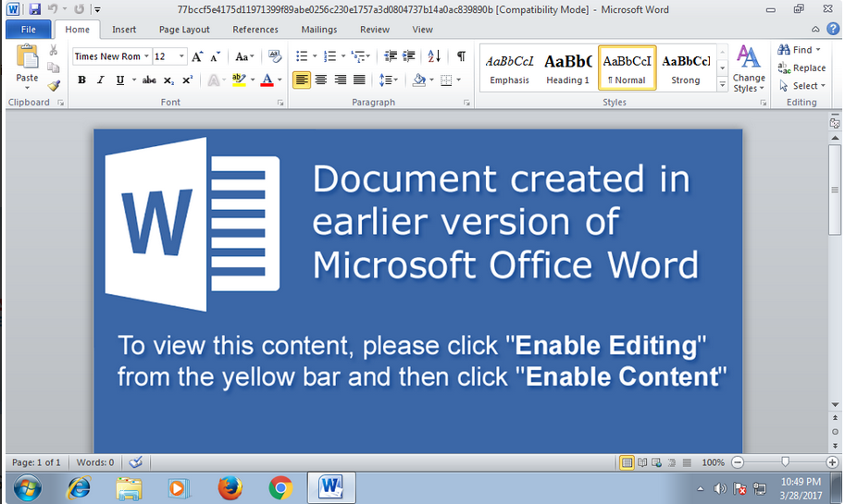The height and width of the screenshot is (504, 845).
Task: Click the Words: 0 count in status bar
Action: [95, 462]
